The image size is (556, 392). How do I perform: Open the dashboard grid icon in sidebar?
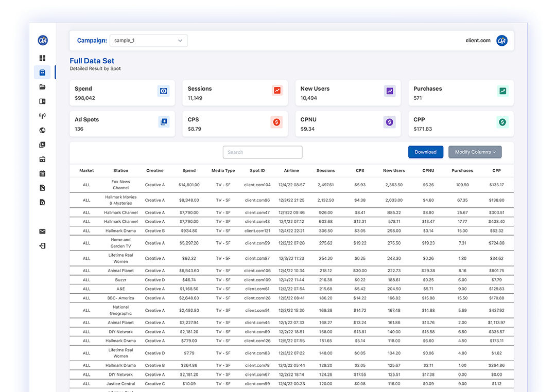pos(42,58)
